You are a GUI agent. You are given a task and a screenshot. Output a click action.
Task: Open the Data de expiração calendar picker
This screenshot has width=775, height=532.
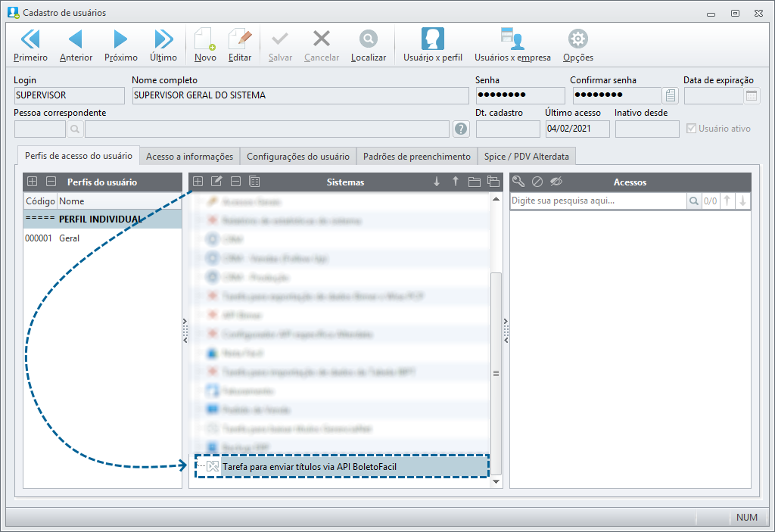(751, 95)
